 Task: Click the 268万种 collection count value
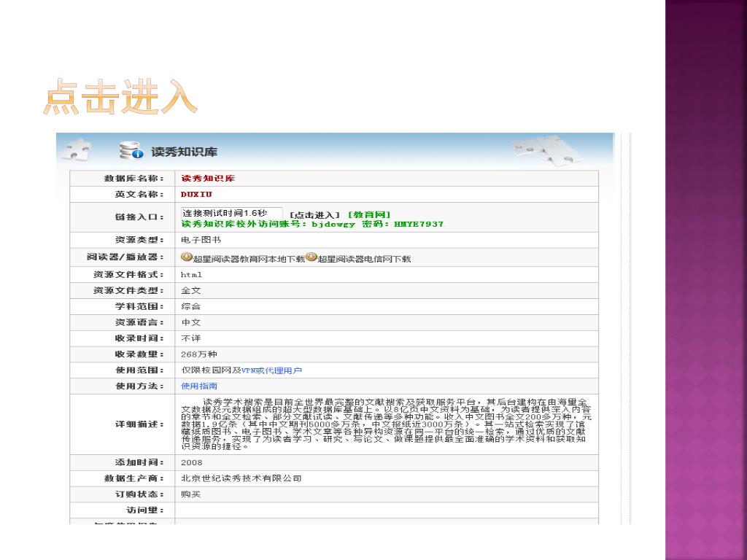199,354
